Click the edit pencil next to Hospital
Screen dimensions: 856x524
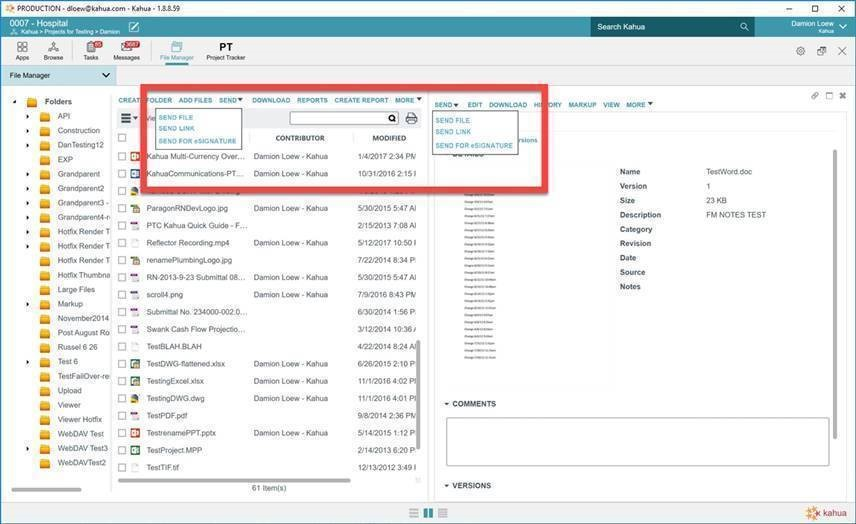click(134, 26)
